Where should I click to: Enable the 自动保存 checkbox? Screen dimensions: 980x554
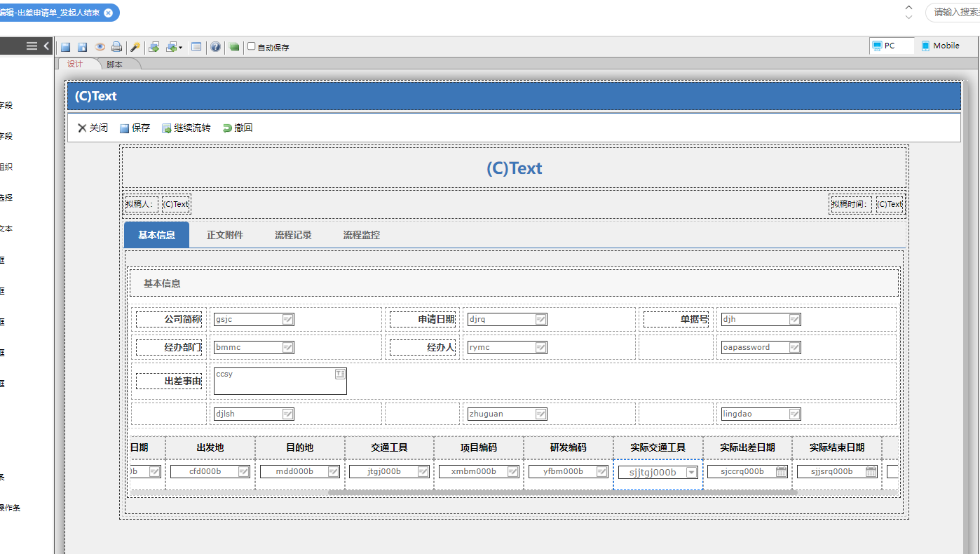point(252,46)
